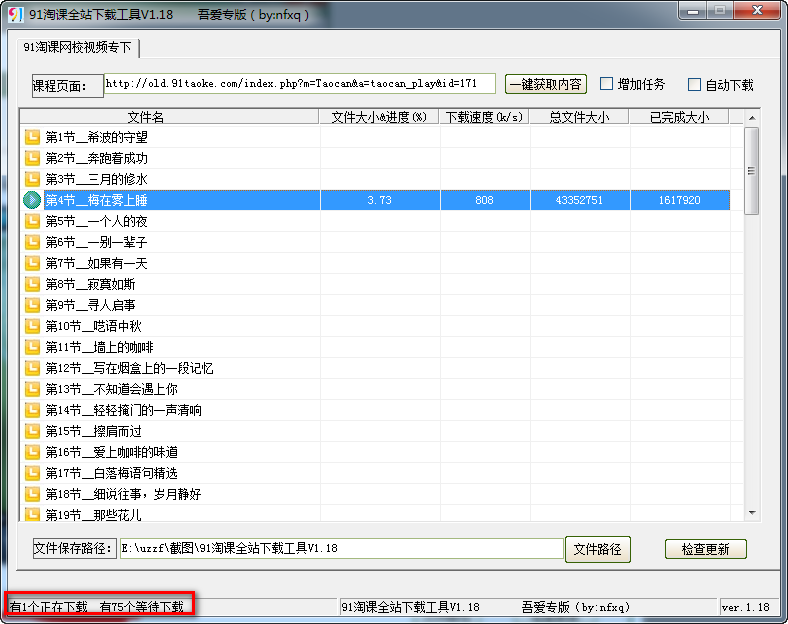Click the folder icon of 第7节__如果有一天

(x=32, y=263)
